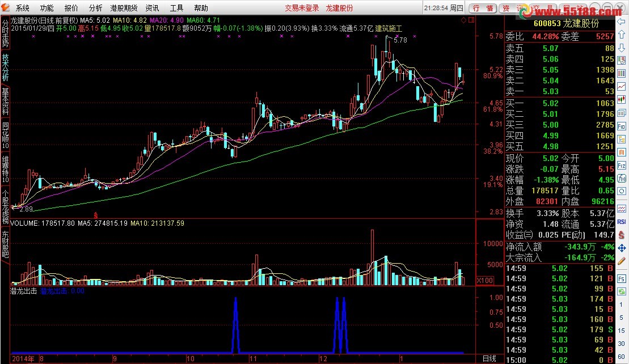Switch to 60-minute period

[622, 357]
